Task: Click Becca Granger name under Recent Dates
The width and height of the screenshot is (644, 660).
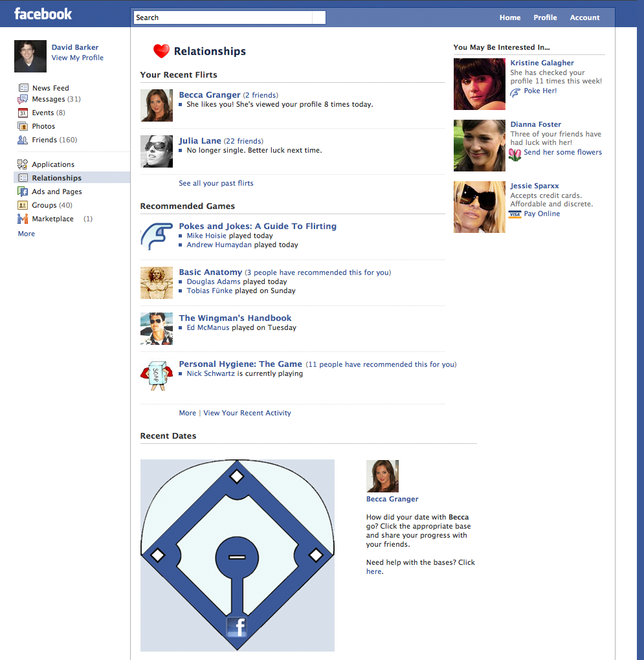Action: (x=392, y=499)
